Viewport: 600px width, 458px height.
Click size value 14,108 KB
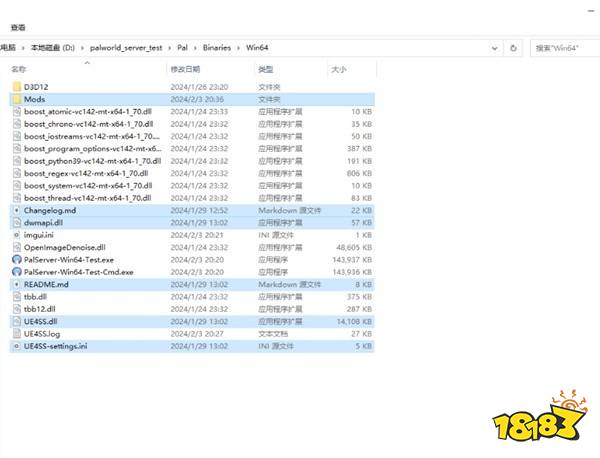click(x=354, y=321)
